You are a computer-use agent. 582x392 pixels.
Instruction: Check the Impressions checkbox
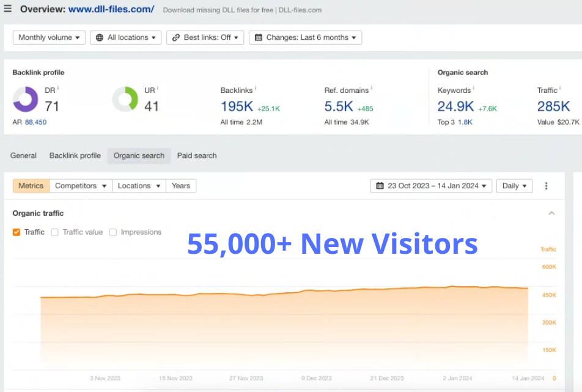point(112,232)
